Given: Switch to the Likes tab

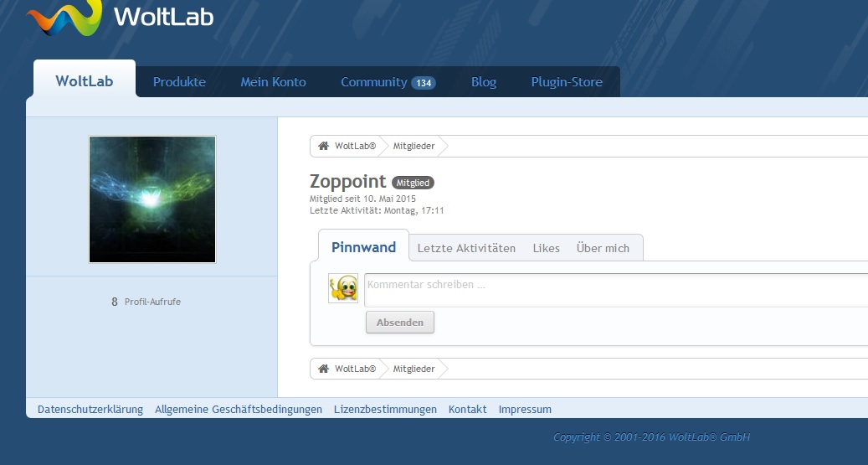Looking at the screenshot, I should tap(546, 248).
